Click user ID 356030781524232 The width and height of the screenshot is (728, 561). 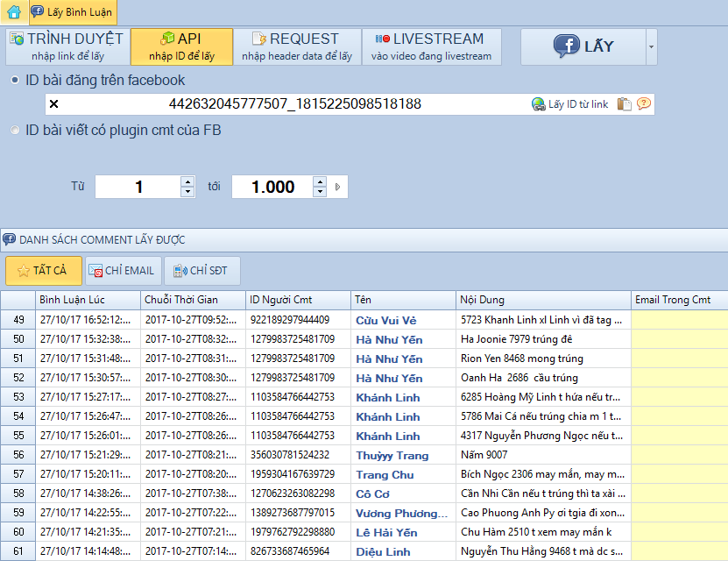[290, 455]
